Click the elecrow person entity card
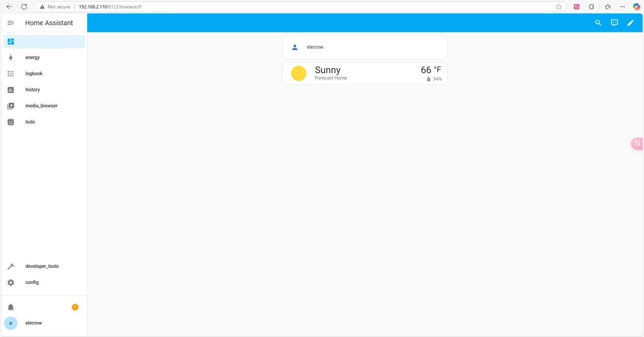Viewport: 644px width, 337px height. pos(364,47)
